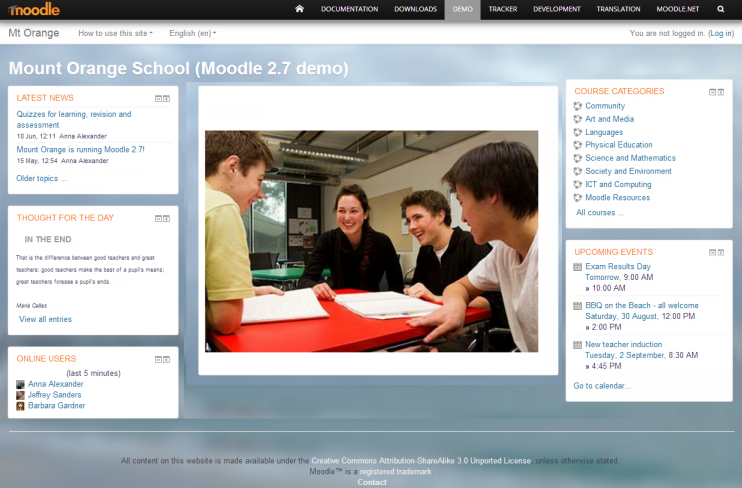The width and height of the screenshot is (742, 488).
Task: Open Mount Orange is running Moodle 2.7 post
Action: [x=80, y=150]
